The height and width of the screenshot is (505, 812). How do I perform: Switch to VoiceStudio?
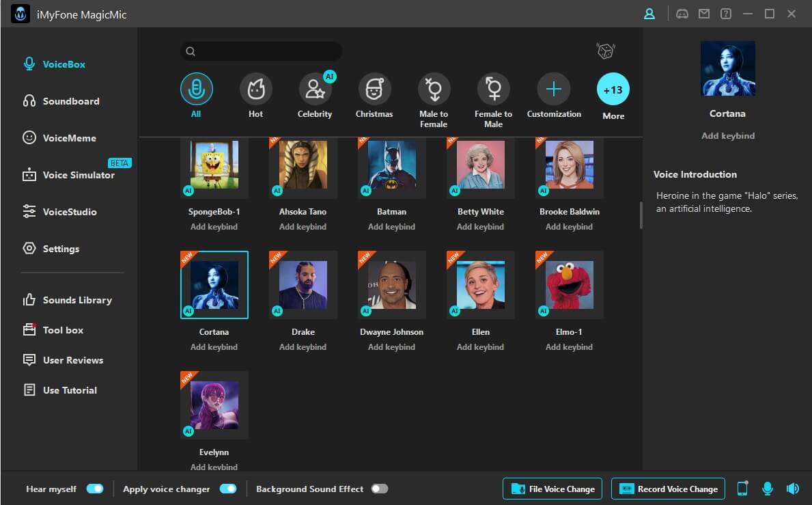59,212
